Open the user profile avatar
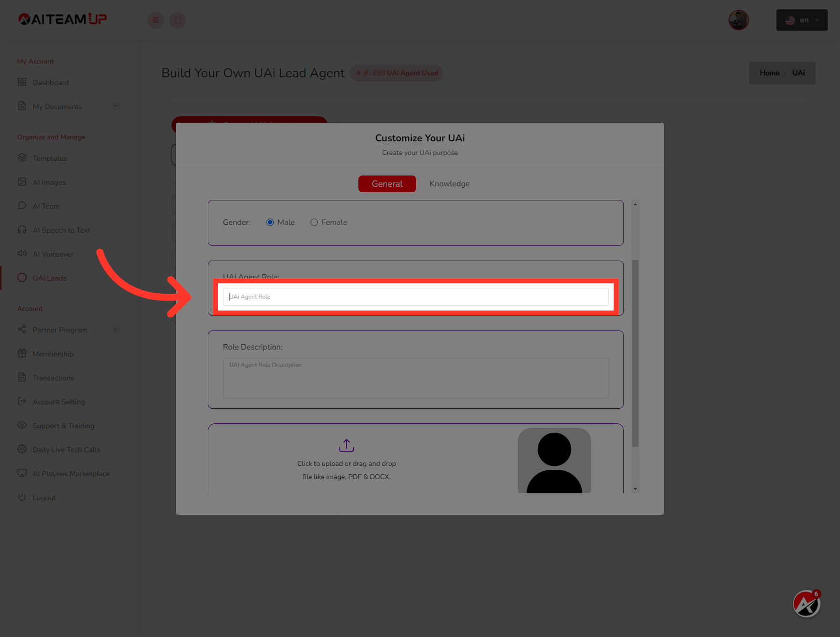The height and width of the screenshot is (637, 840). (738, 20)
